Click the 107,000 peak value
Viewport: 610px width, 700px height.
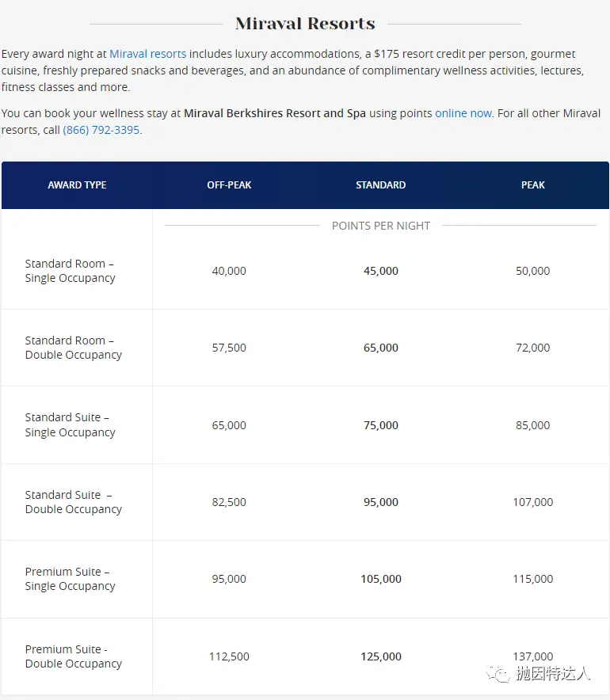532,502
